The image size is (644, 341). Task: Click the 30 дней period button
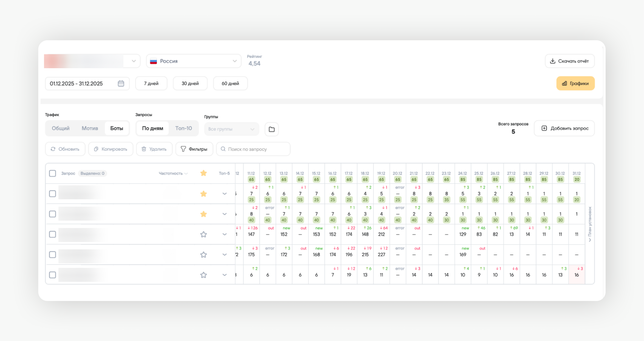point(190,84)
